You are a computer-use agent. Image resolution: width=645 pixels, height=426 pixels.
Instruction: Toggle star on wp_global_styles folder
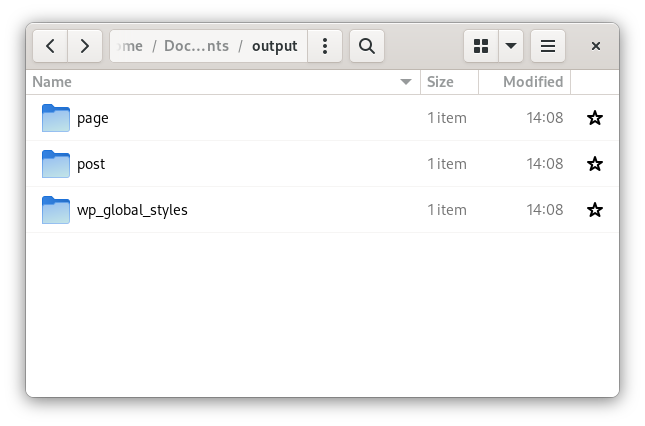[x=595, y=210]
